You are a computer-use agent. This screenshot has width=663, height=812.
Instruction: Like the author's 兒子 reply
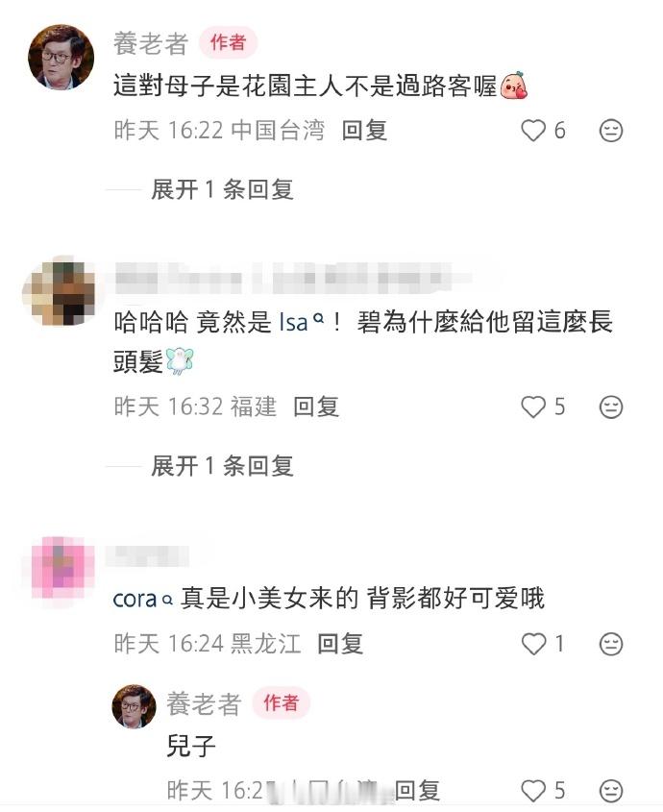(x=533, y=791)
